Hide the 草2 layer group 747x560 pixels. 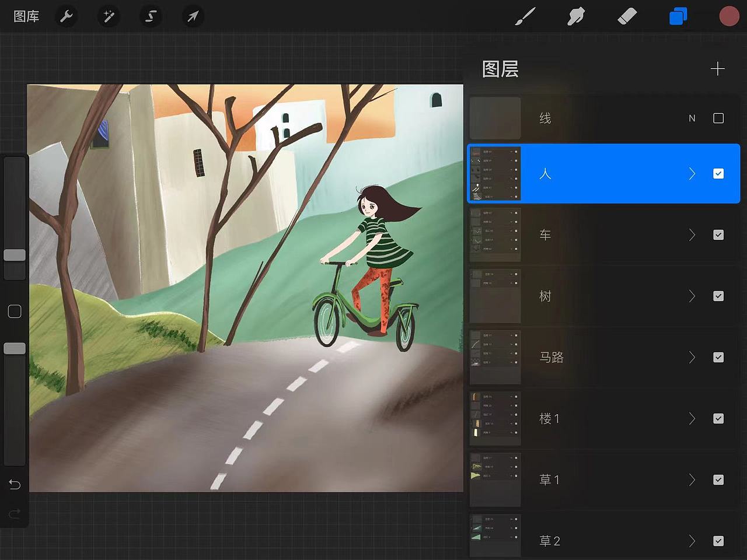[x=718, y=541]
